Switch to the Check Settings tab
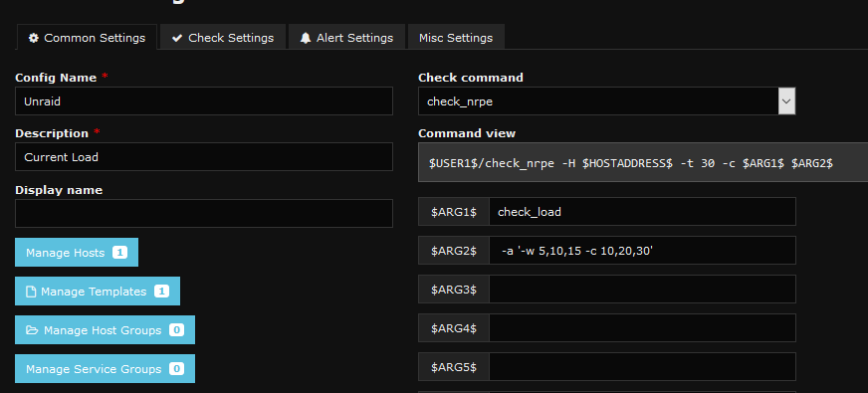 (223, 38)
